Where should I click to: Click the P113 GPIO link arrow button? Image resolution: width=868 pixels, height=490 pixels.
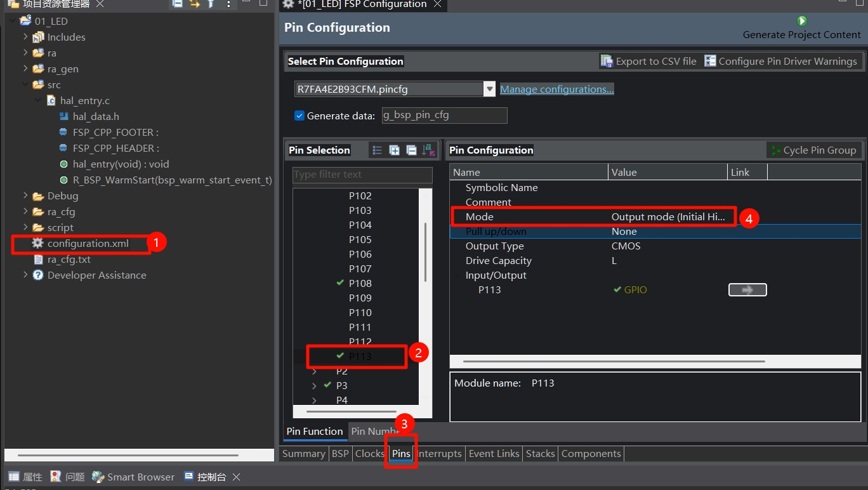[747, 290]
